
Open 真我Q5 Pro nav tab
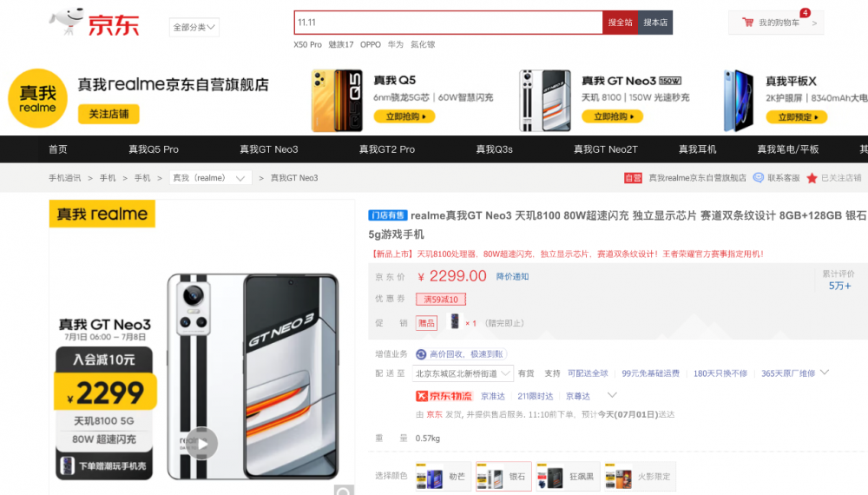tap(154, 149)
